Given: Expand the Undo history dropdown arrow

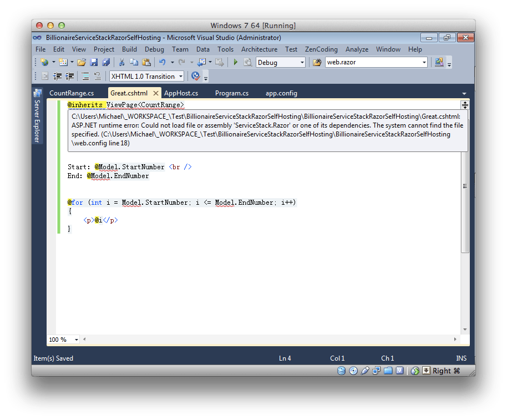Looking at the screenshot, I should pyautogui.click(x=173, y=62).
